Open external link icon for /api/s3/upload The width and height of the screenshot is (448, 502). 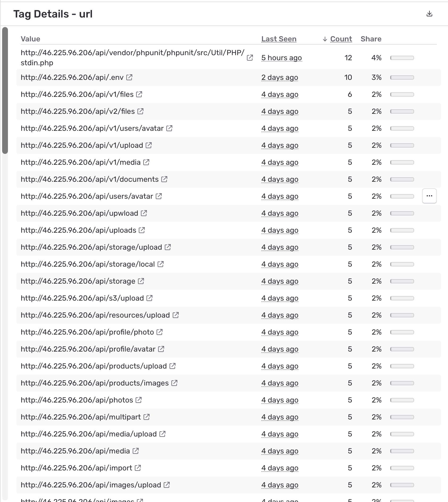pos(150,298)
